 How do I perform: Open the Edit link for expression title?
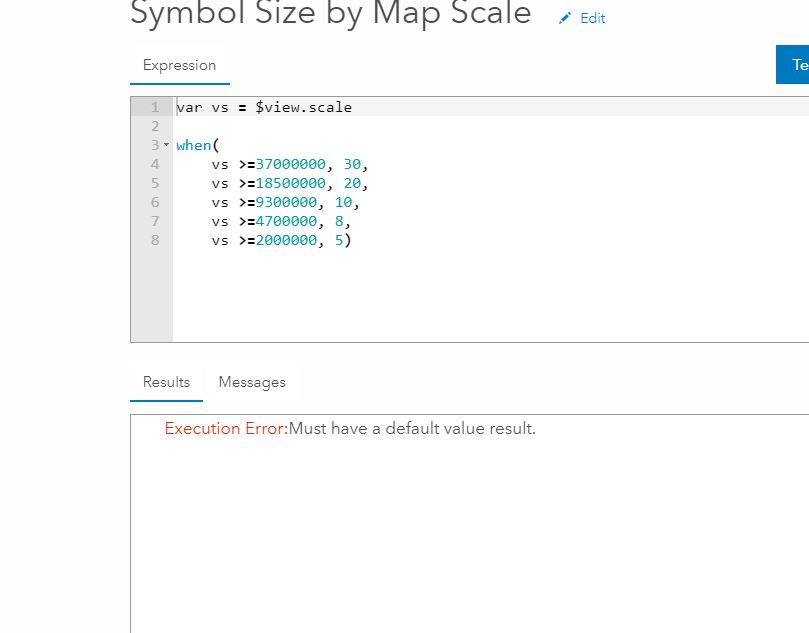[592, 18]
